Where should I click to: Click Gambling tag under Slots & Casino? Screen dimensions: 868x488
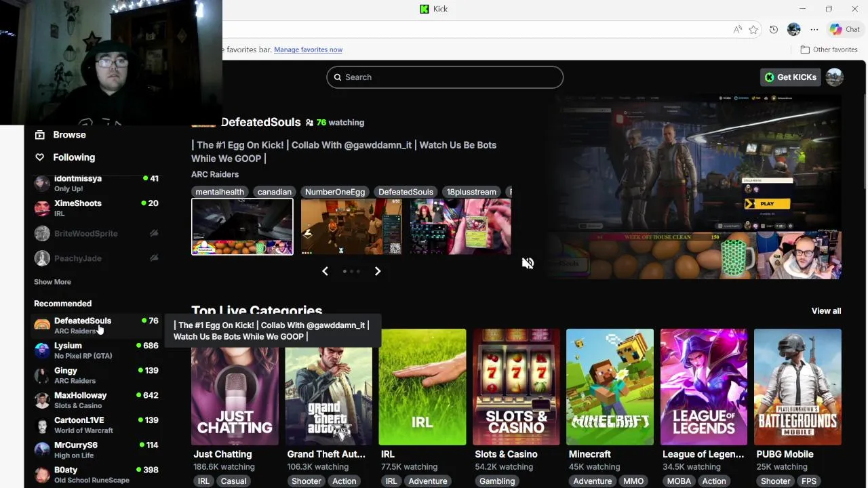coord(497,481)
